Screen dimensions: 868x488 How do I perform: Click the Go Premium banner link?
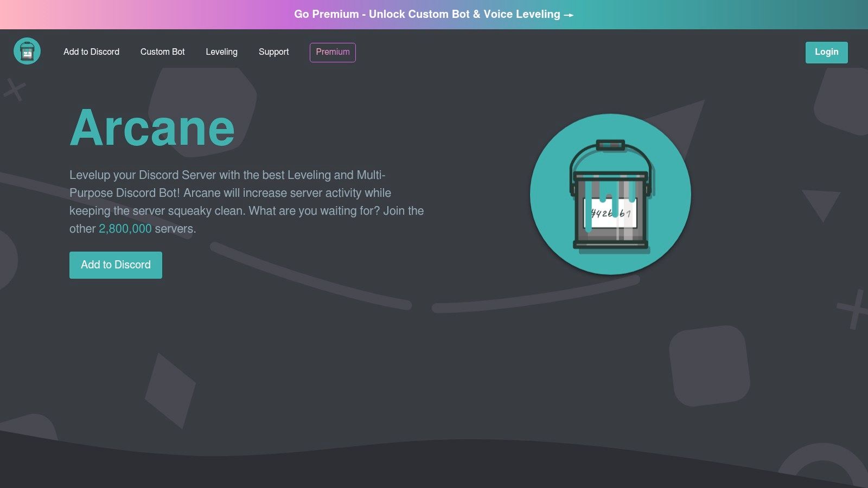(434, 15)
